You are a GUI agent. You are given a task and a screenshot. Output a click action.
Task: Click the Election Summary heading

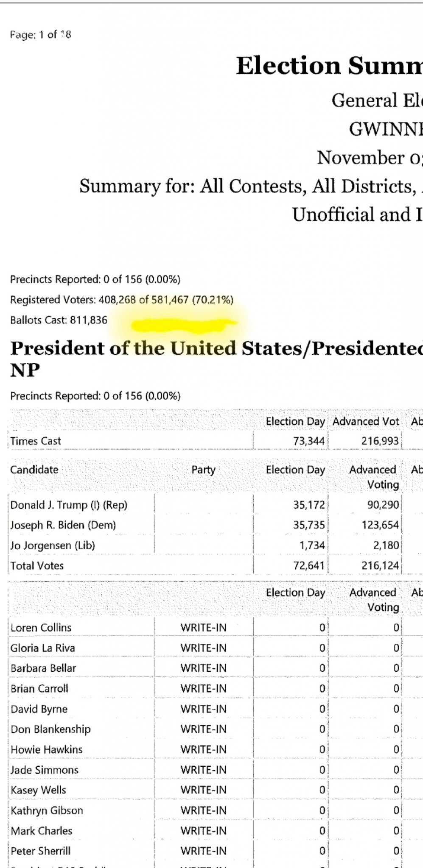(x=329, y=66)
